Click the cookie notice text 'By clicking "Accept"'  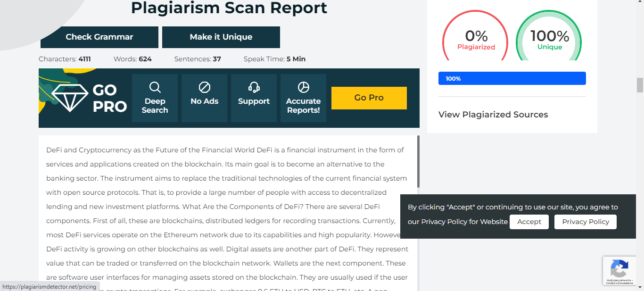[441, 207]
